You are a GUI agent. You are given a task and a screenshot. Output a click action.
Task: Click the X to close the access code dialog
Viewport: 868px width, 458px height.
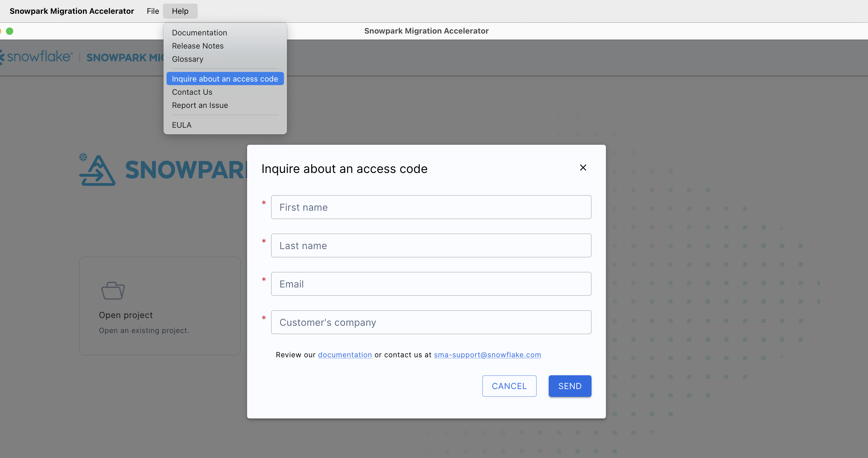point(583,167)
